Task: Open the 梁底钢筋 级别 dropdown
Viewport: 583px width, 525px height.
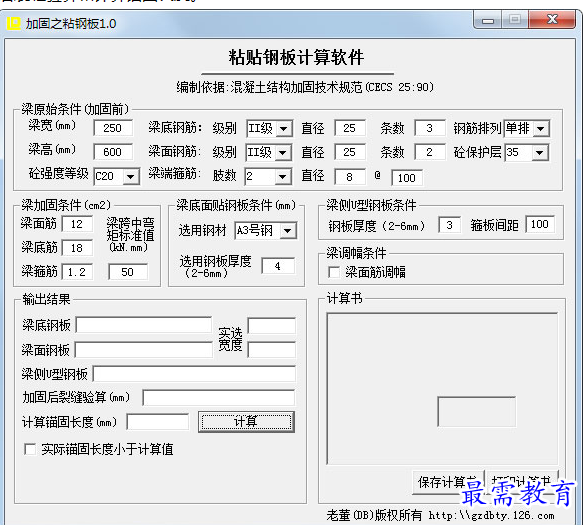Action: point(283,129)
